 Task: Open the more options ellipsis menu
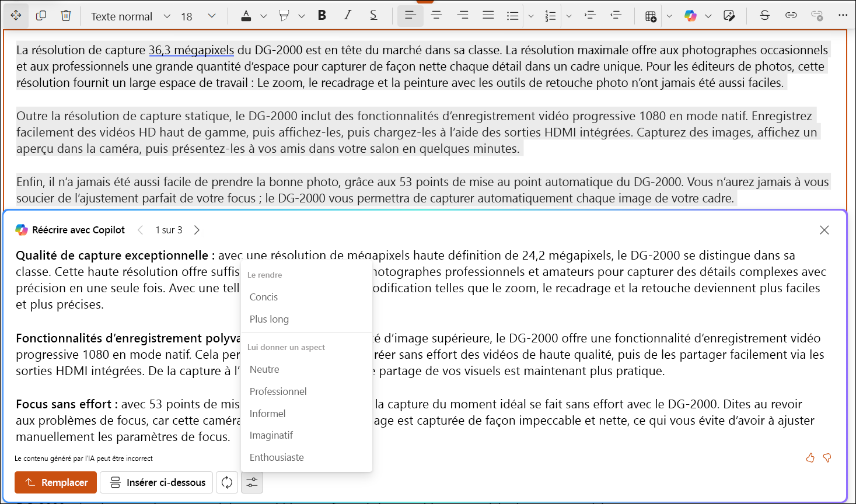tap(843, 16)
